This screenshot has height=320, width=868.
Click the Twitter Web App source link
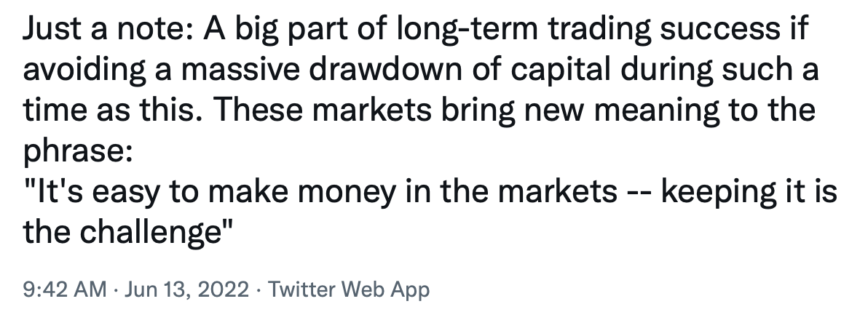[349, 289]
